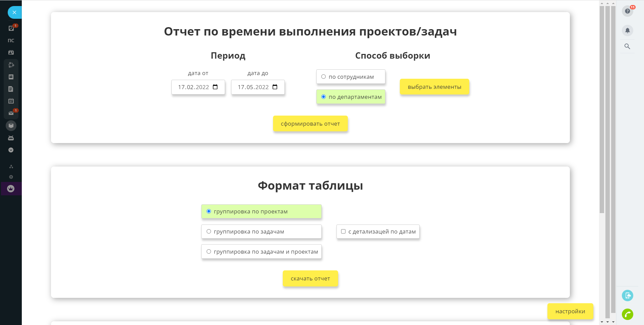This screenshot has height=325, width=644.
Task: Open the three-circles icon in the sidebar
Action: pos(11,65)
